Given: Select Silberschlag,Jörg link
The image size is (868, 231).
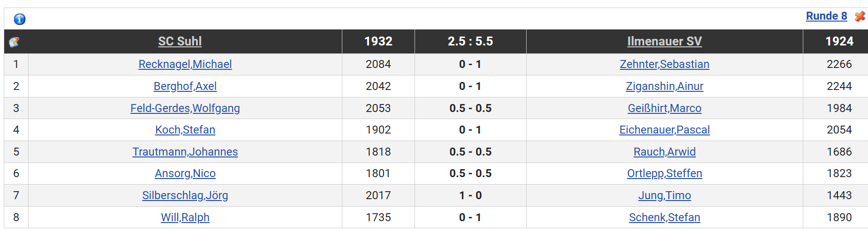Looking at the screenshot, I should click(185, 195).
